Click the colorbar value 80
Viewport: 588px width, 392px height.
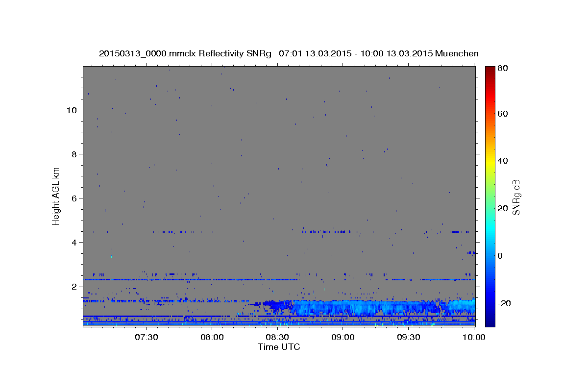click(x=502, y=68)
